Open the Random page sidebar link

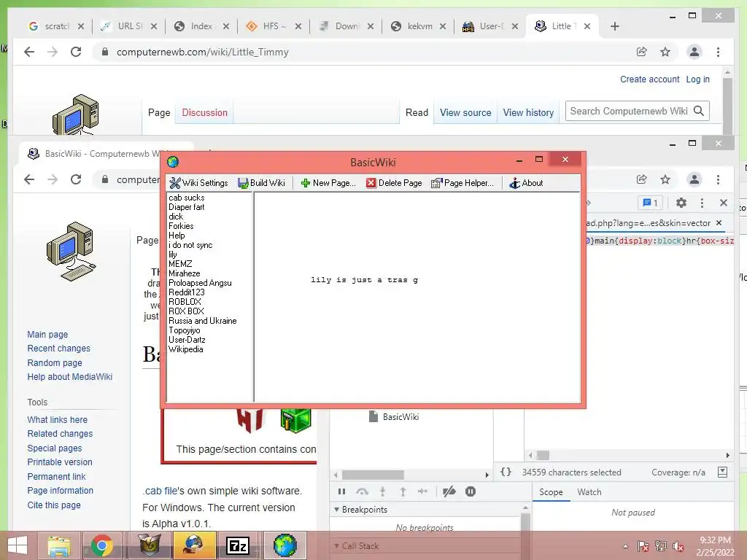(x=55, y=363)
